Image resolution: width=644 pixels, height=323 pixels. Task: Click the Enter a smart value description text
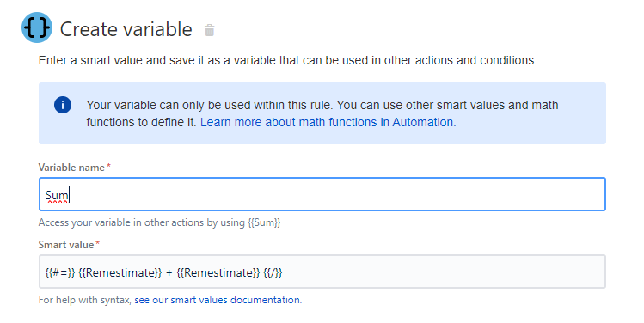[x=287, y=61]
